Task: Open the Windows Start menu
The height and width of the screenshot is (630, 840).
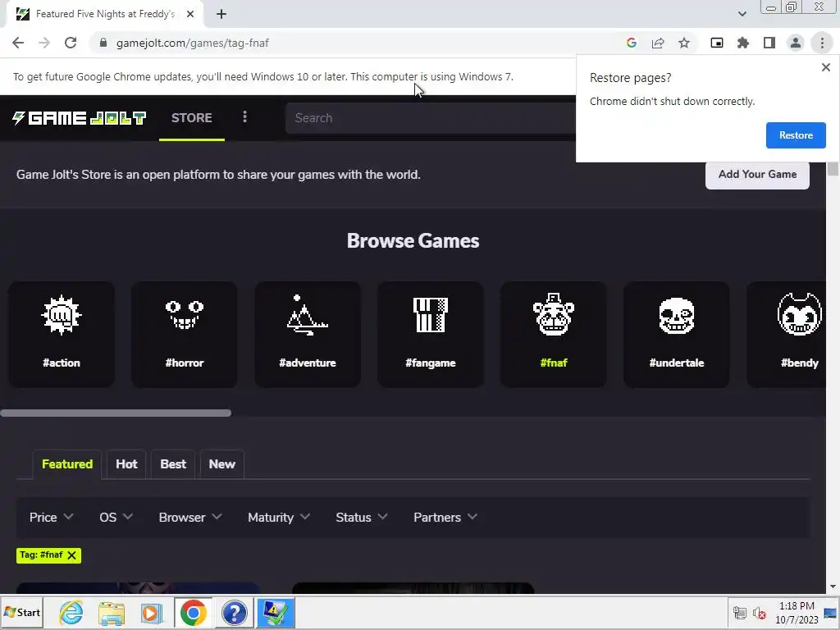Action: [22, 612]
